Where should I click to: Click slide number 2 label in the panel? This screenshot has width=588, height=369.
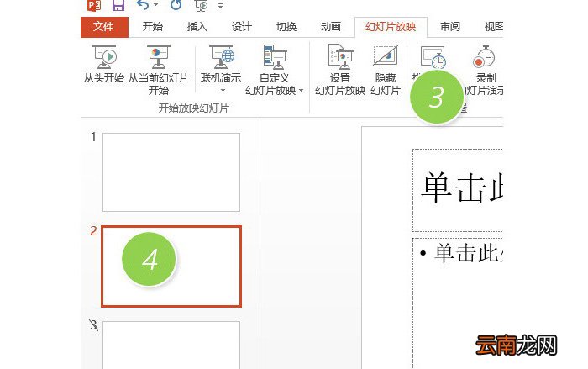point(93,231)
